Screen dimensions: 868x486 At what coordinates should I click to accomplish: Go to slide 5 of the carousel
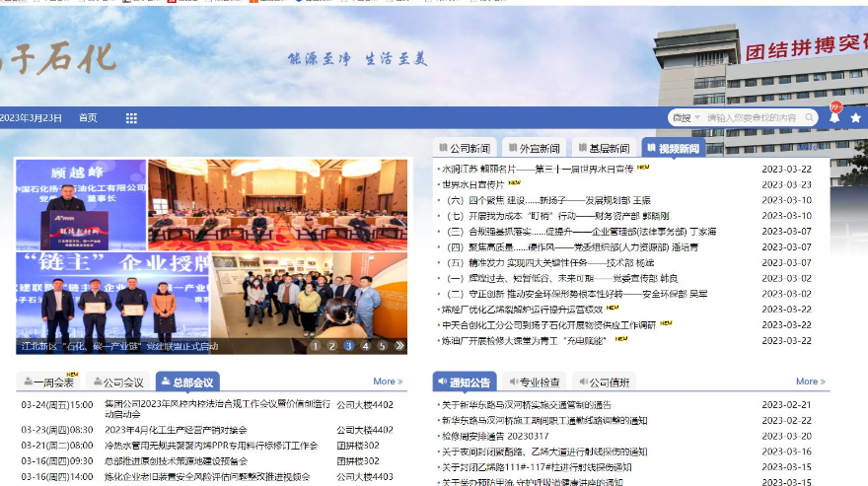[x=382, y=346]
